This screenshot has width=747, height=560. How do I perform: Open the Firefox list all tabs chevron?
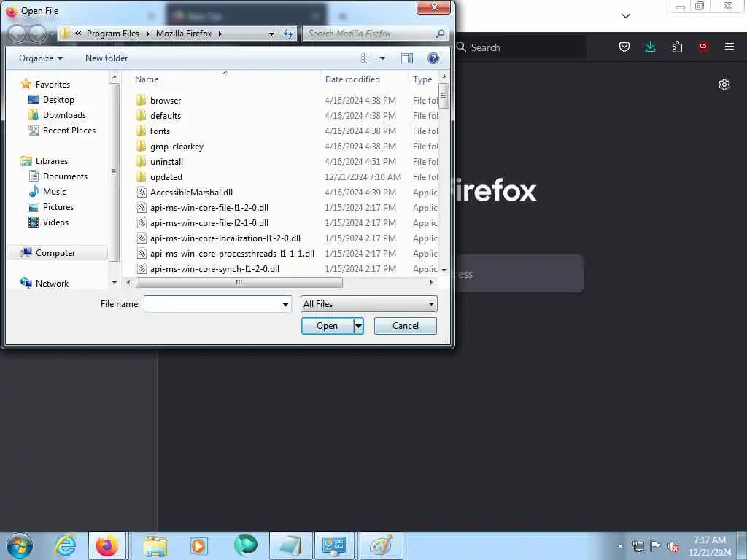pyautogui.click(x=626, y=16)
